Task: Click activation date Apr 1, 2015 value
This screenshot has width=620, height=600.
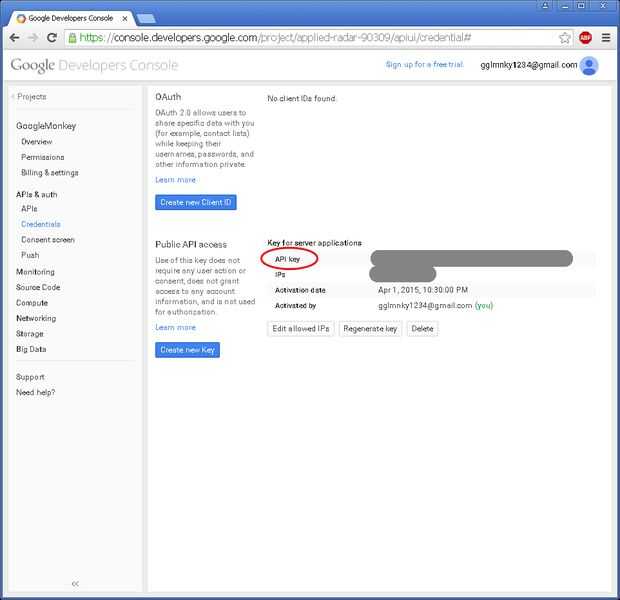Action: click(423, 290)
